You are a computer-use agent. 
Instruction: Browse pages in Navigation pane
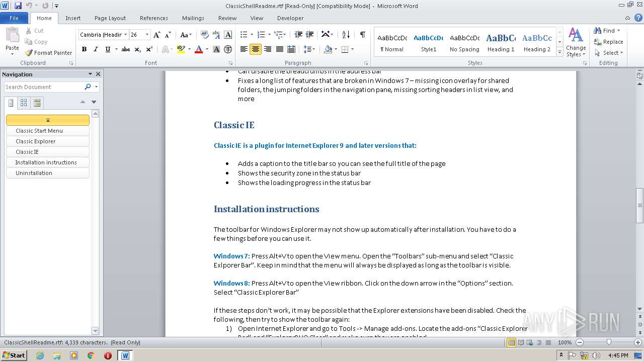(24, 103)
